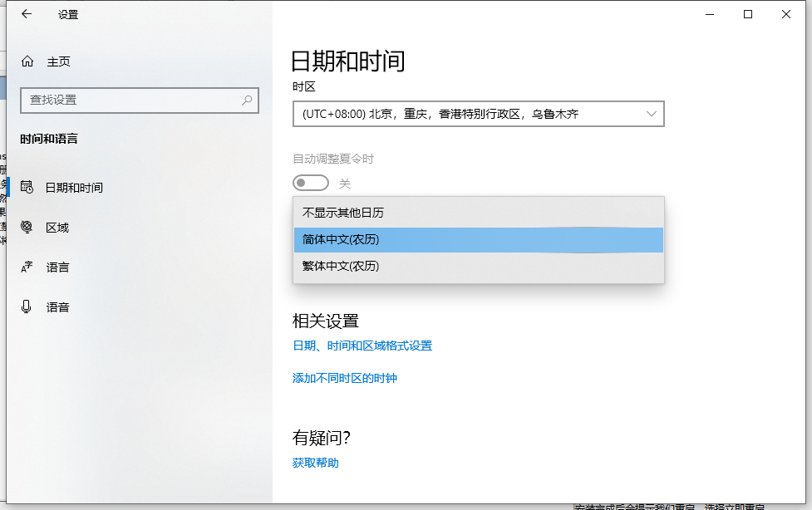Click the Date and time clock icon
The image size is (812, 510).
pyautogui.click(x=27, y=188)
